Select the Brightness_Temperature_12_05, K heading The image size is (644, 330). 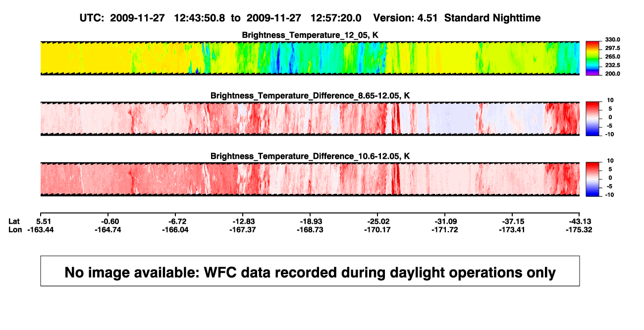310,35
